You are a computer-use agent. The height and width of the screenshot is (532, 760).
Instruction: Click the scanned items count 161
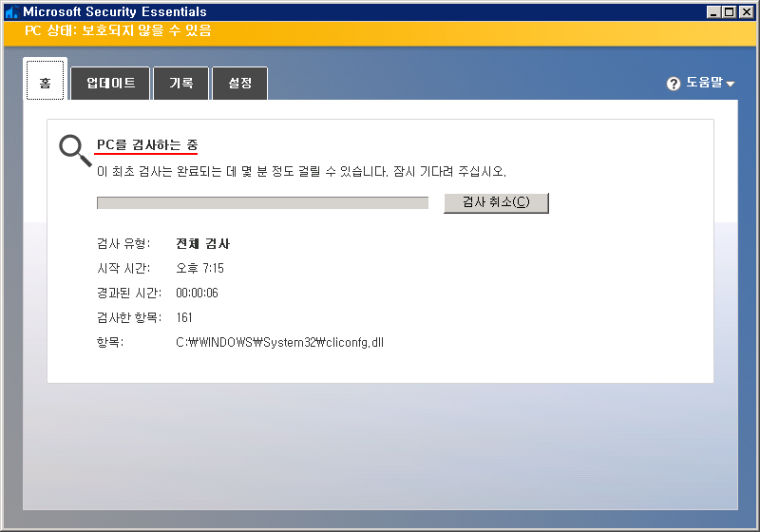[184, 318]
